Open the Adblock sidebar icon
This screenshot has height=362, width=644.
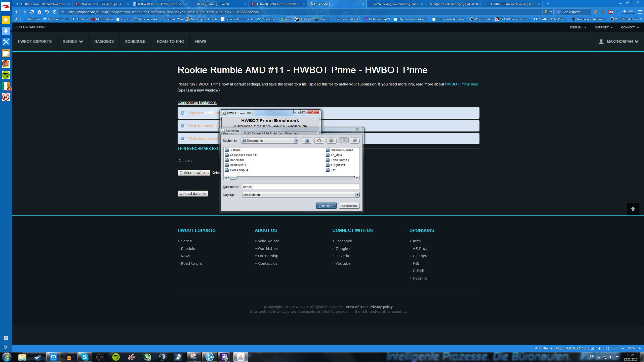[6, 97]
